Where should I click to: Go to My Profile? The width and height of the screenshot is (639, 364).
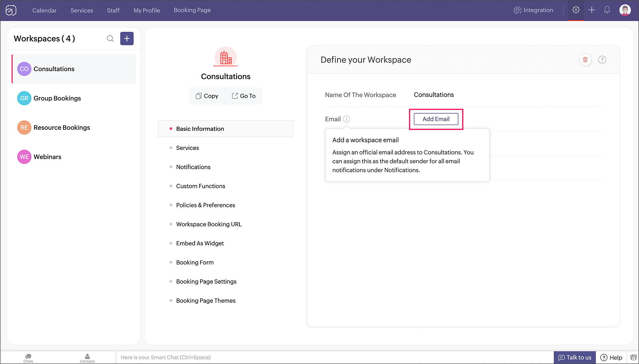147,10
